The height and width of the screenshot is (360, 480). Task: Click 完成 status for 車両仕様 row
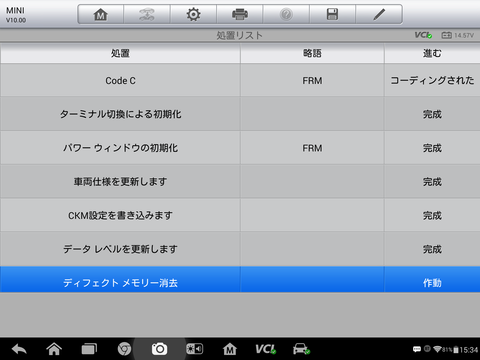pyautogui.click(x=432, y=182)
